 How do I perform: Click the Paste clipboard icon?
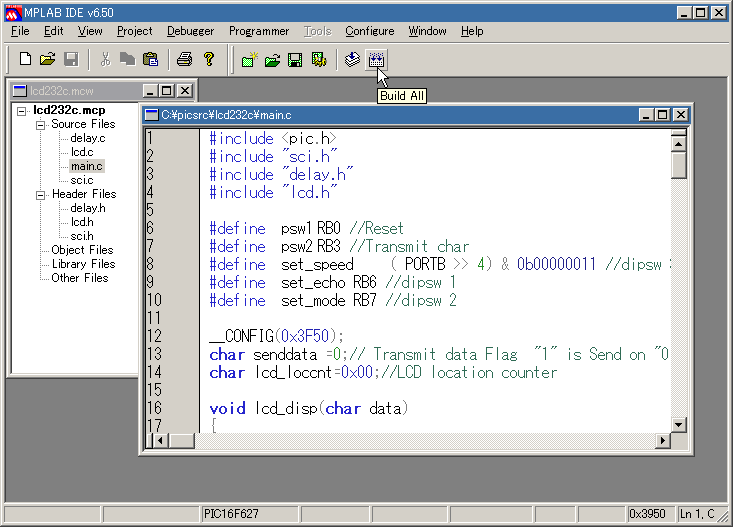pos(151,59)
